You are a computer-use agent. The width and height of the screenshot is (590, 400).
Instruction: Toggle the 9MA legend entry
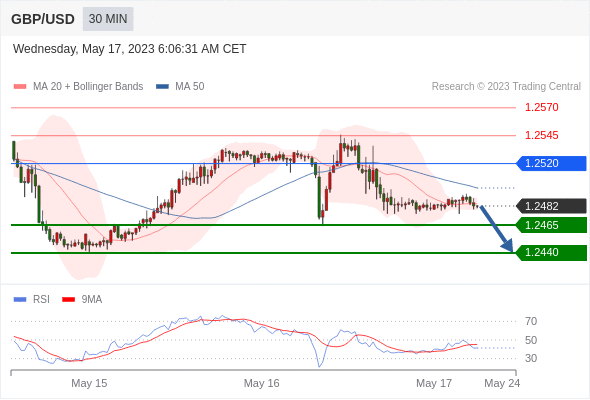(x=82, y=300)
